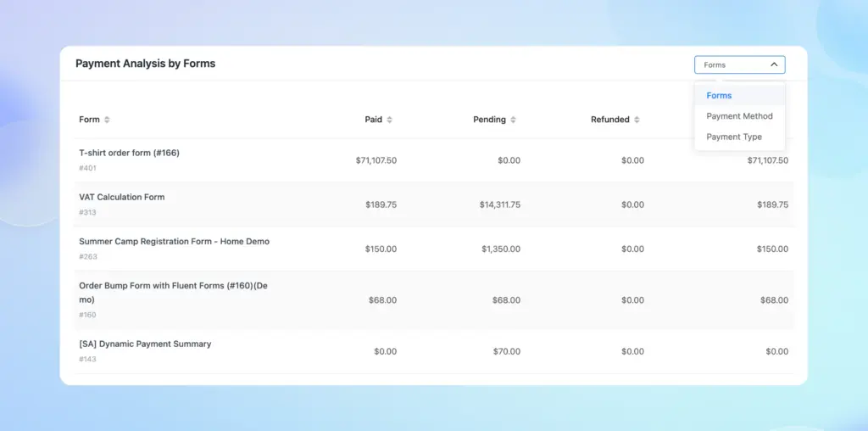
Task: Select the $70.00 pending value
Action: pos(507,352)
